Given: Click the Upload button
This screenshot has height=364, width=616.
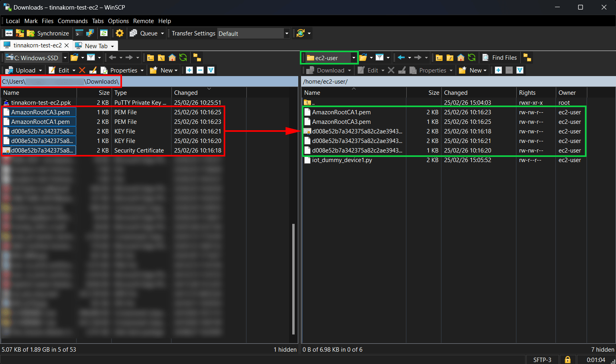Looking at the screenshot, I should [x=21, y=70].
